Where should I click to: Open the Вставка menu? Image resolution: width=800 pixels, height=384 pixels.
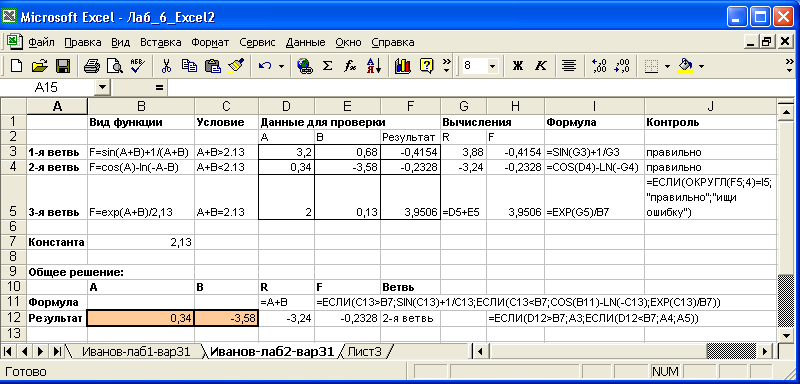pos(161,42)
